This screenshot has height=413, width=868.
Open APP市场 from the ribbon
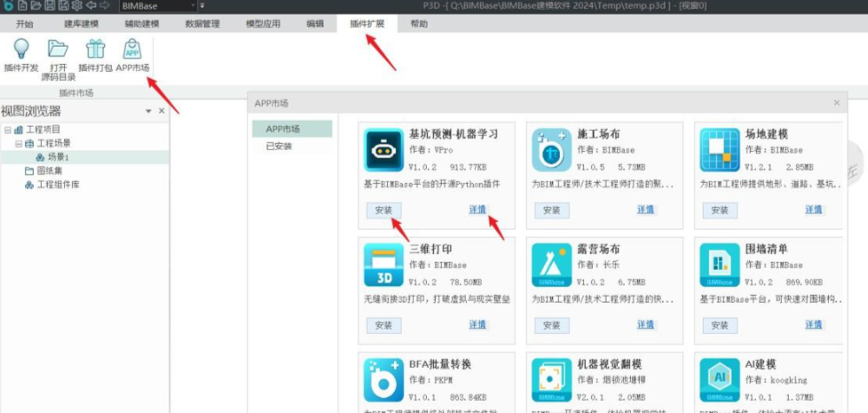tap(132, 56)
